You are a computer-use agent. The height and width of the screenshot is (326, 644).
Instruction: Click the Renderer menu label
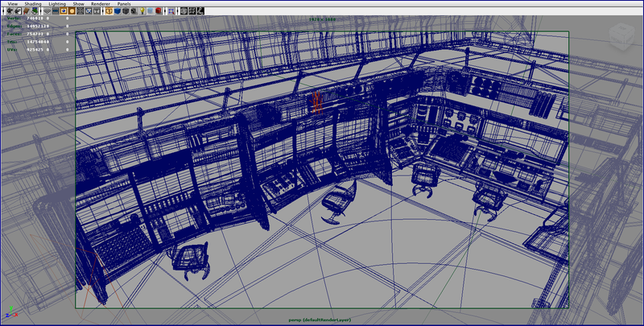pyautogui.click(x=101, y=3)
